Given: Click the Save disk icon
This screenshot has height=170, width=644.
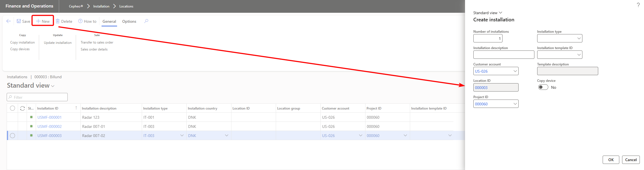Looking at the screenshot, I should click(x=19, y=21).
